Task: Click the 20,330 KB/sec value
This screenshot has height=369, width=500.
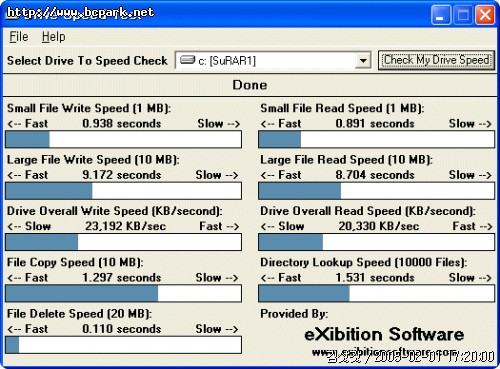Action: 379,226
